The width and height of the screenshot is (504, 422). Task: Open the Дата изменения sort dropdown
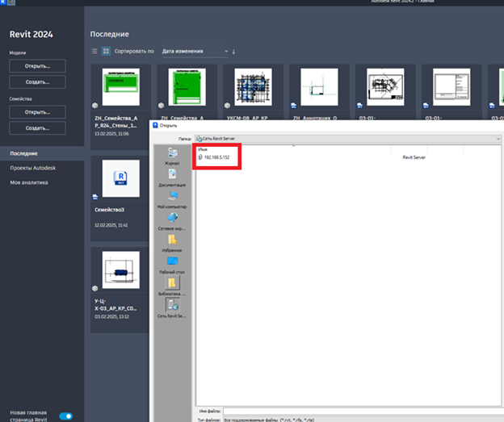195,52
